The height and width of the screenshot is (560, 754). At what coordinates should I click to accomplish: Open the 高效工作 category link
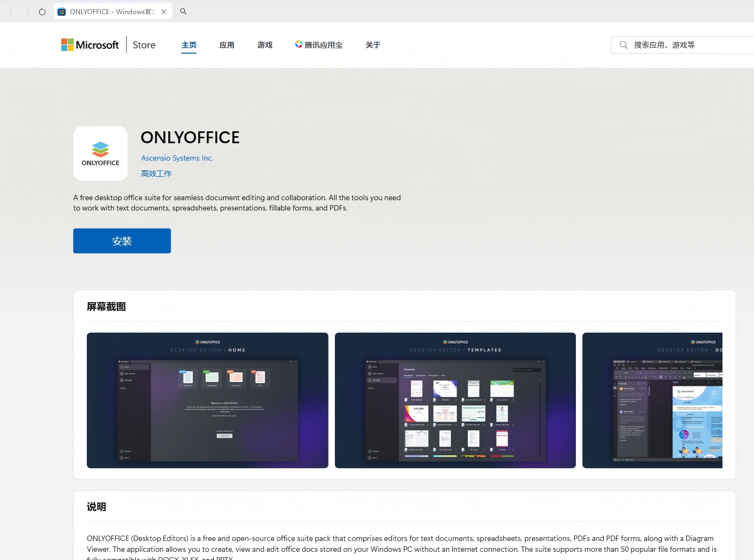click(156, 174)
